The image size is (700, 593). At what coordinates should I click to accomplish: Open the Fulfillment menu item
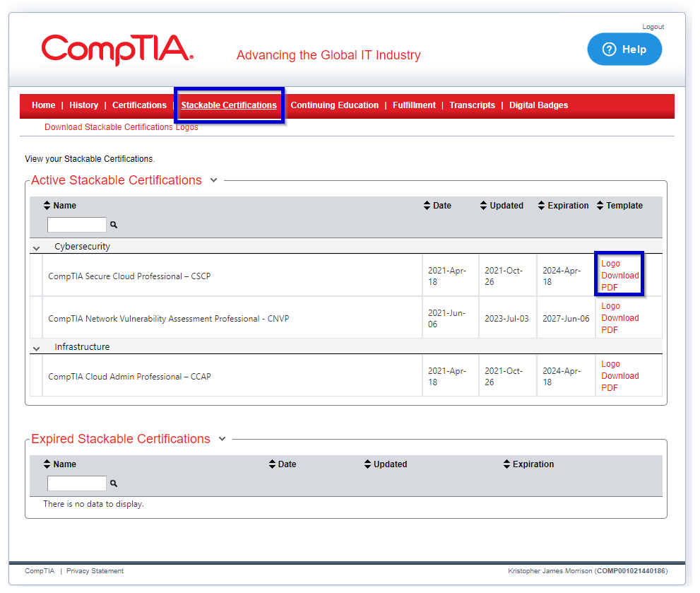(x=414, y=105)
